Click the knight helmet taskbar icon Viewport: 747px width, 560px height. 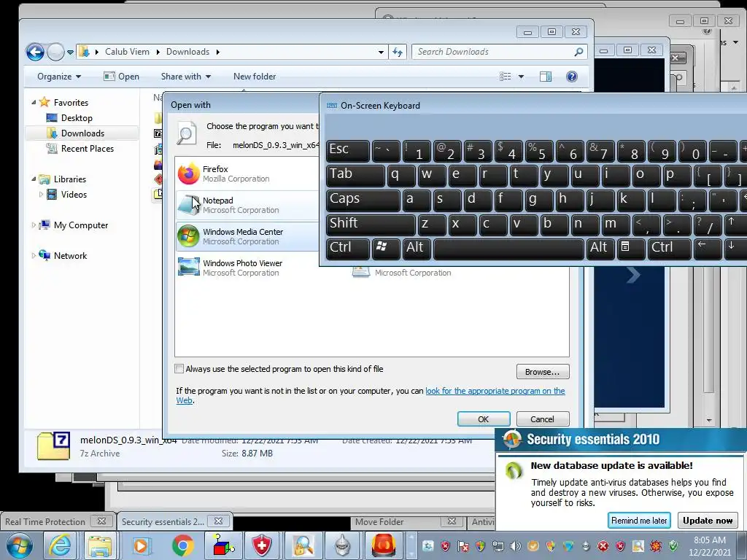coord(343,545)
